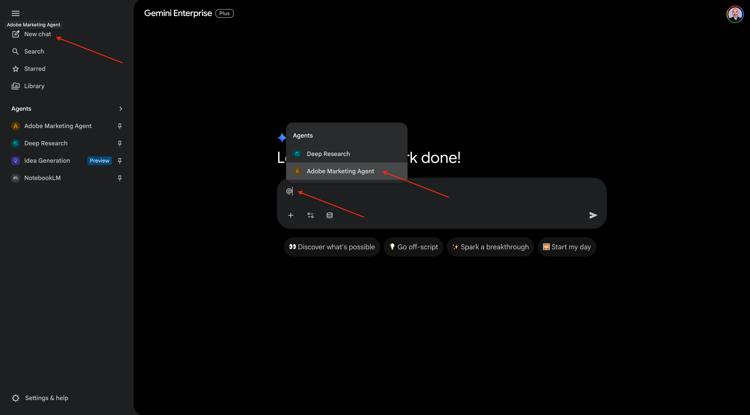Open NotebookLM agent
Screen dimensions: 750x415
(x=42, y=178)
